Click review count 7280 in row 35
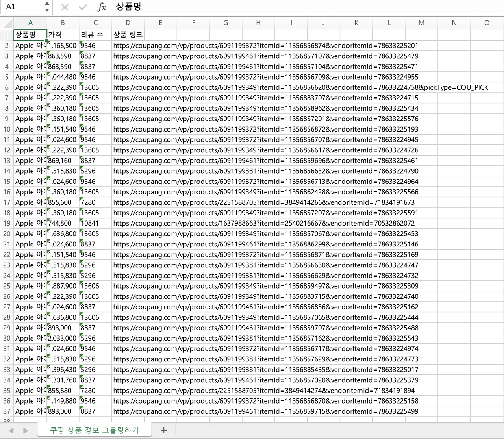Screen dimensions: 504x439 point(95,391)
